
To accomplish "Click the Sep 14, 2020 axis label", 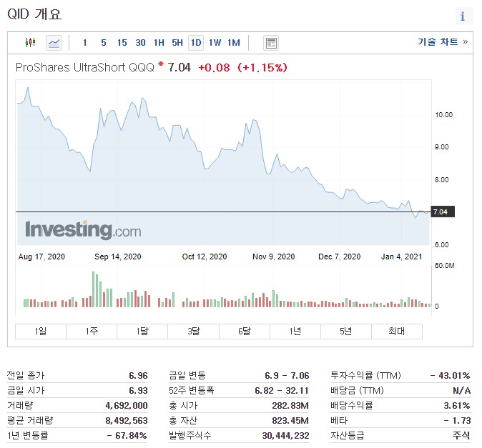I will tap(118, 257).
